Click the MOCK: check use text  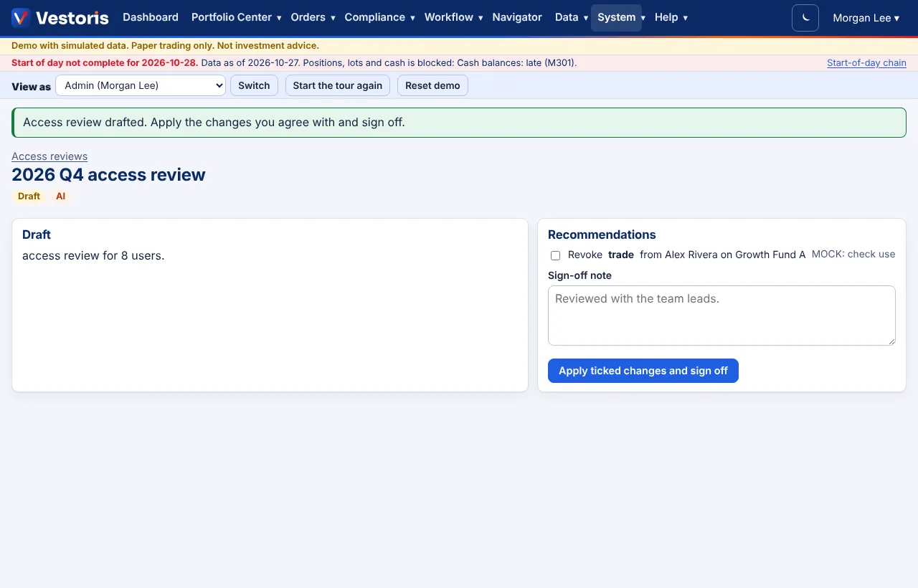[853, 255]
